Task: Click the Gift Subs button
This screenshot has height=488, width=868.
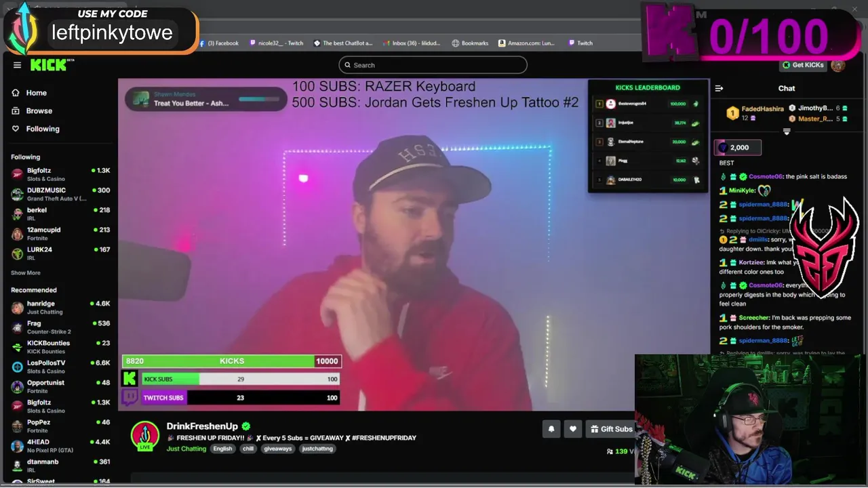Action: (x=610, y=428)
